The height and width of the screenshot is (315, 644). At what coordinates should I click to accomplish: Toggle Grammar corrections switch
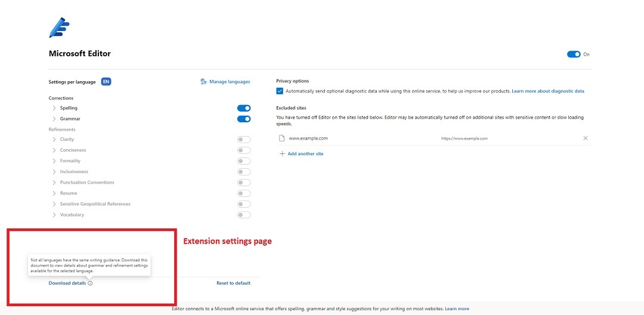[x=244, y=119]
